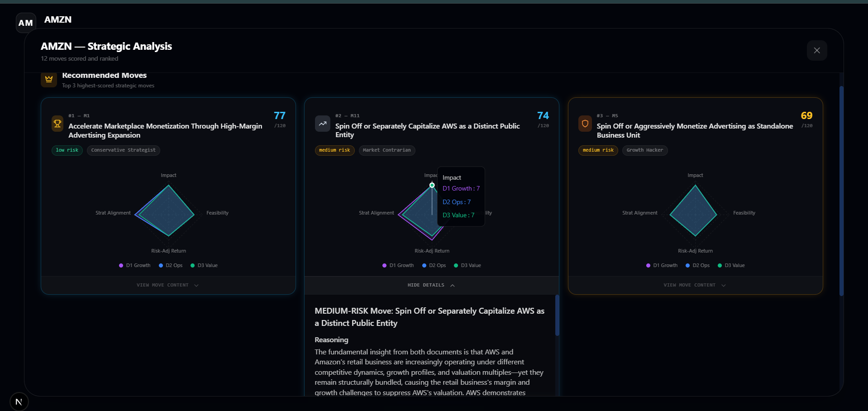Click the 'AMZN' ticker label at top

click(x=58, y=19)
